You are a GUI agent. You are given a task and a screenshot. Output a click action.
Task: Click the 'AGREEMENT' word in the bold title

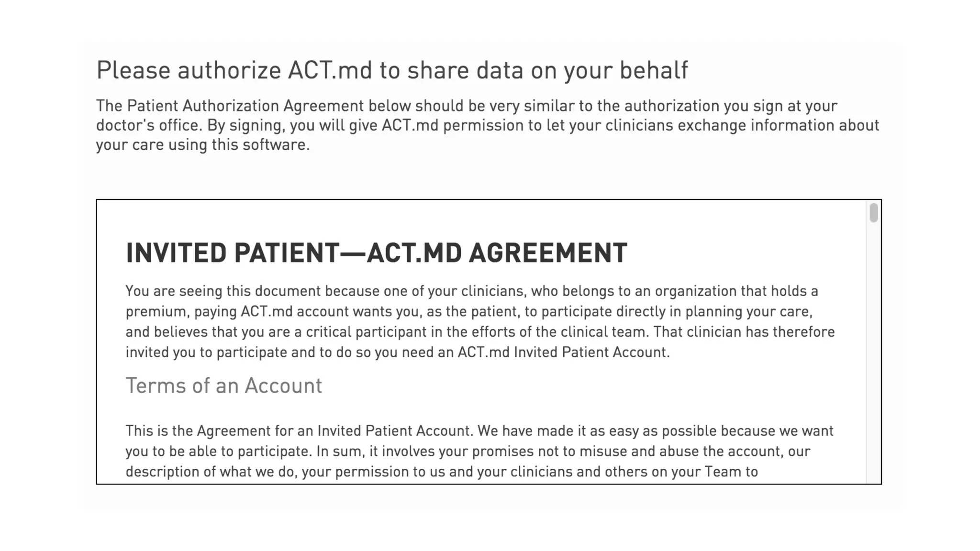click(x=548, y=253)
